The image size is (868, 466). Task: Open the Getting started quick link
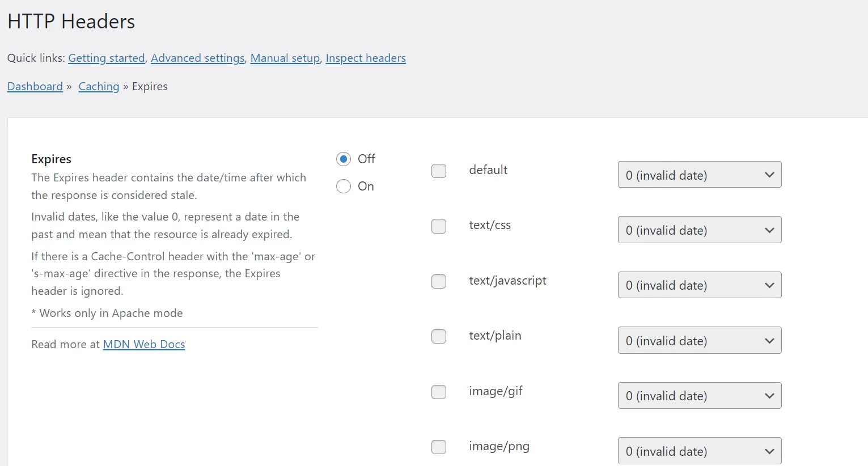(x=107, y=58)
